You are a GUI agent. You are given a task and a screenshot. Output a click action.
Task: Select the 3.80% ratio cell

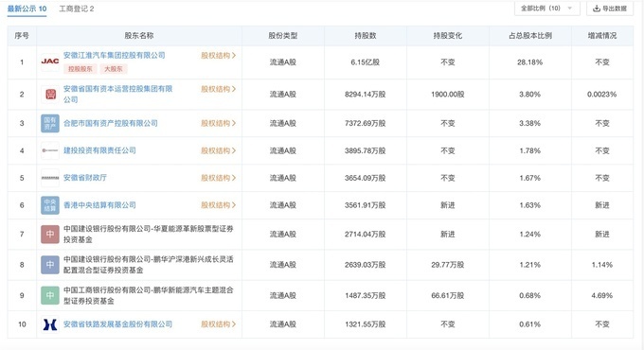pyautogui.click(x=529, y=95)
